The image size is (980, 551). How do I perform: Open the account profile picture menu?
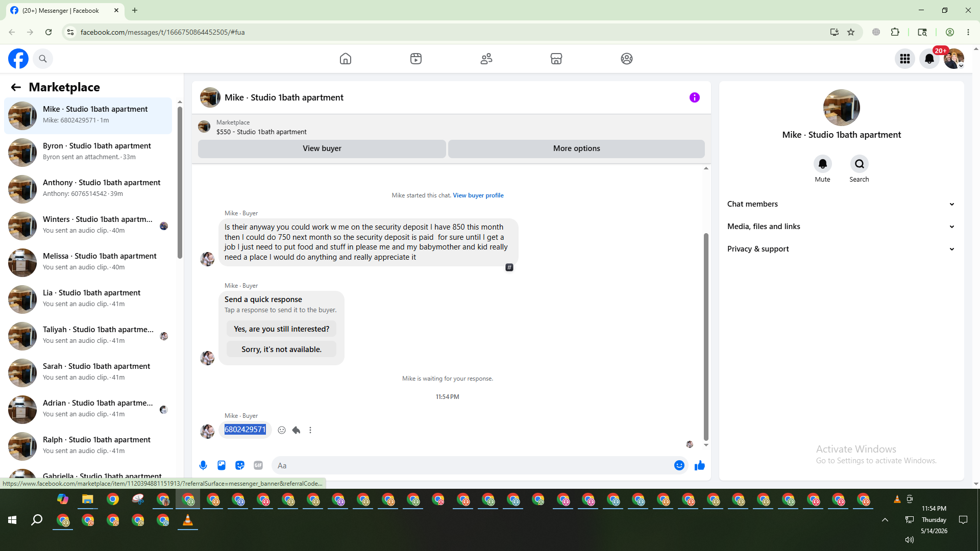(954, 59)
